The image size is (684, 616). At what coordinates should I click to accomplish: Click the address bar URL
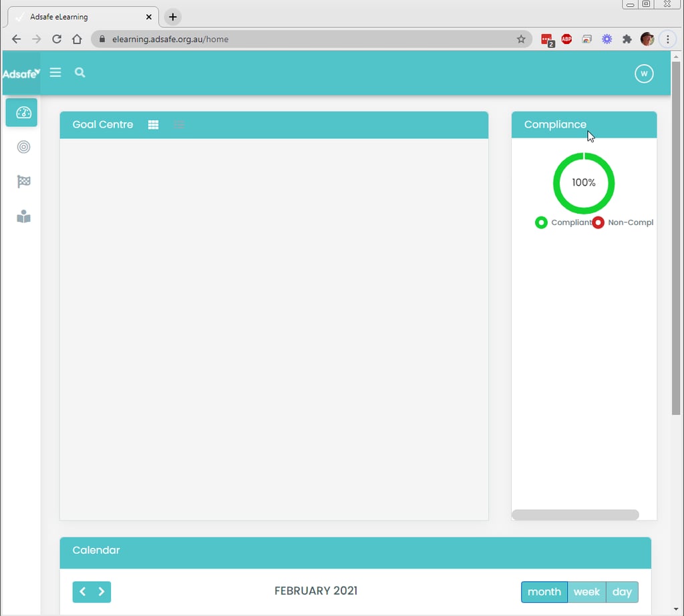click(x=170, y=39)
